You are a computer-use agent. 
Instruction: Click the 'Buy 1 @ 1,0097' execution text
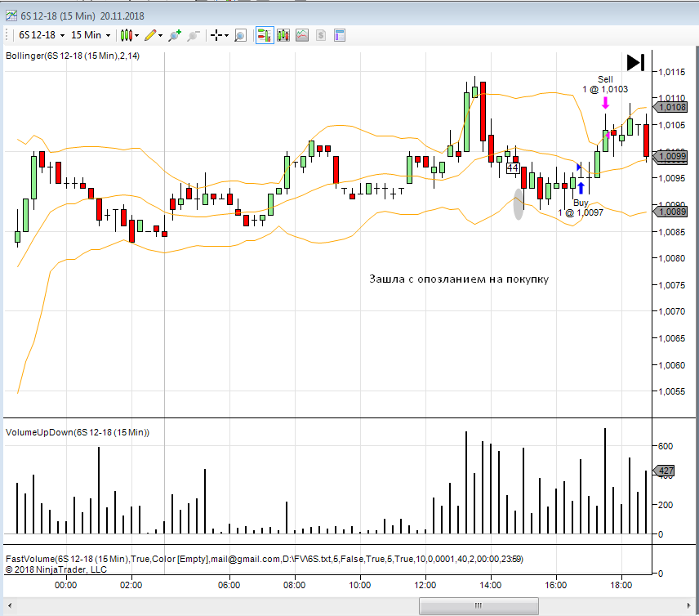coord(581,208)
